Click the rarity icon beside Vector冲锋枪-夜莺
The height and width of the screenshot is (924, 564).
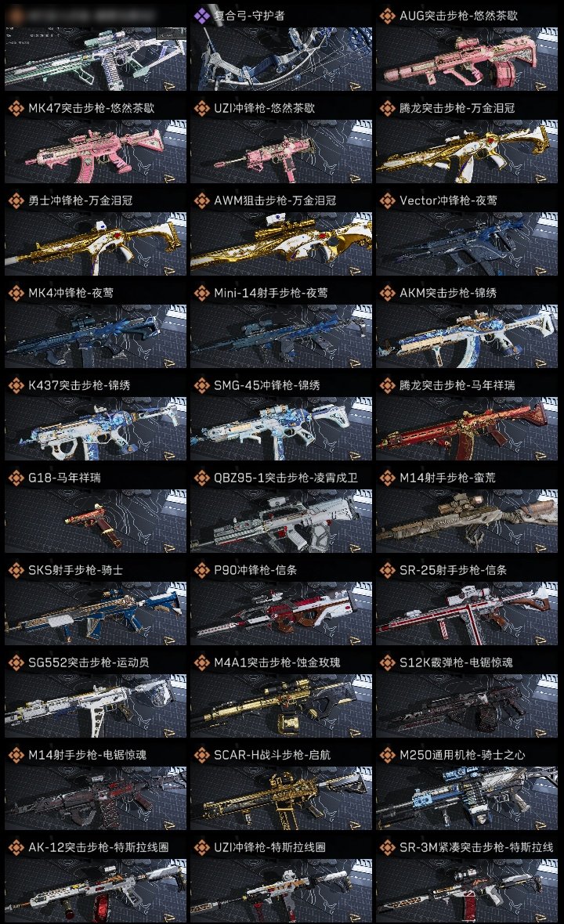tap(387, 200)
